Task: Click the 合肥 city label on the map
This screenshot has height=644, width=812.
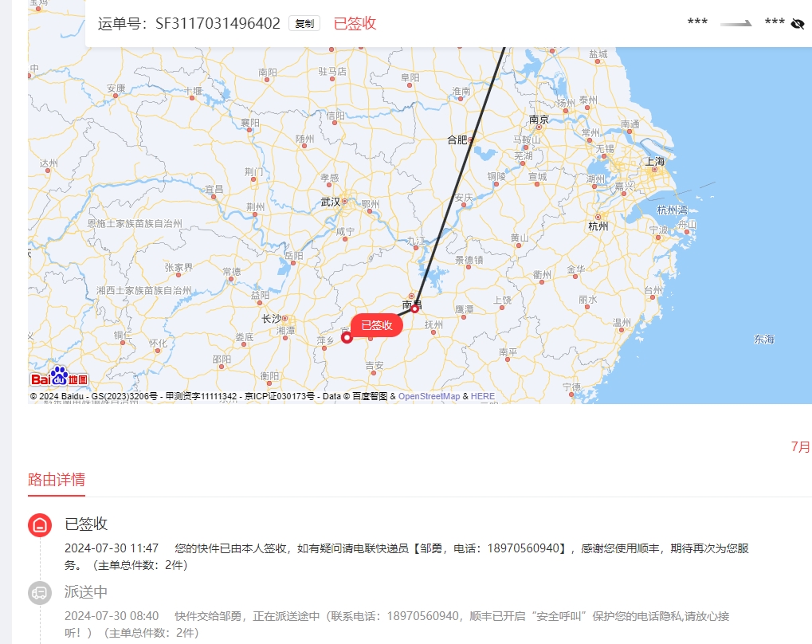Action: coord(457,140)
